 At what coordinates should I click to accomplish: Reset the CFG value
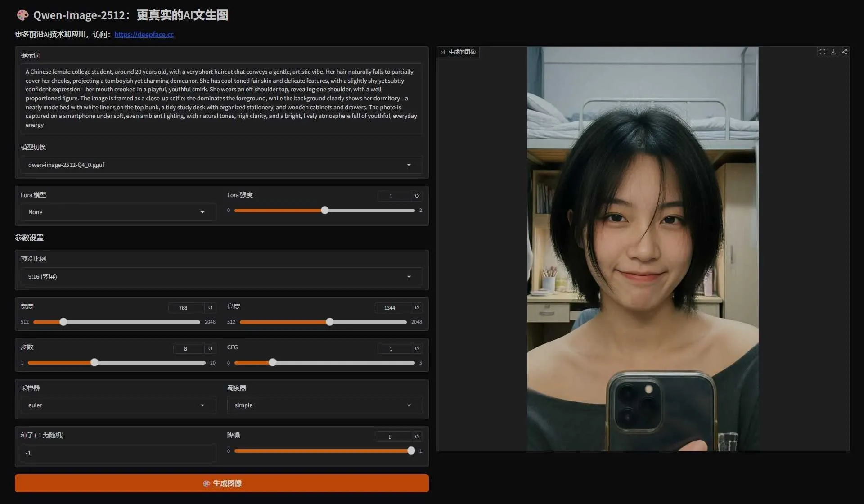tap(417, 349)
